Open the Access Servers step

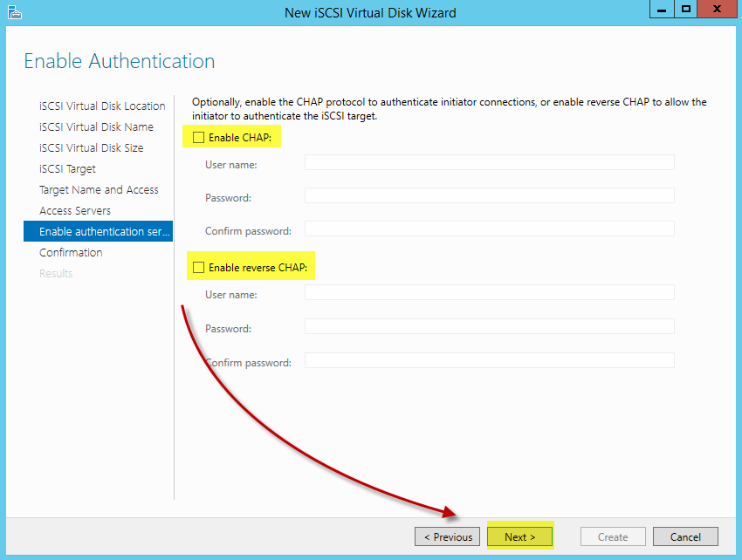tap(75, 210)
